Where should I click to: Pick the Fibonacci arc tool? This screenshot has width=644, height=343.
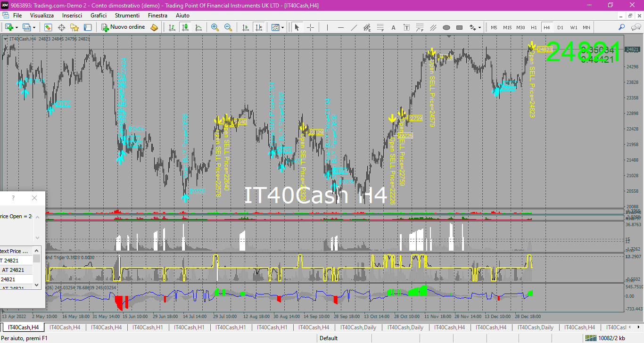(420, 27)
